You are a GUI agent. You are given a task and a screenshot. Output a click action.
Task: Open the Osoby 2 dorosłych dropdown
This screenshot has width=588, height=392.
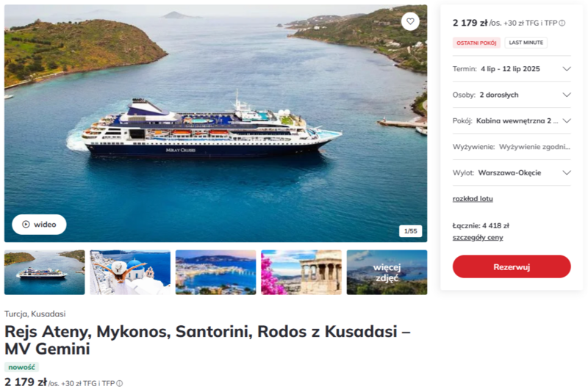coord(512,95)
